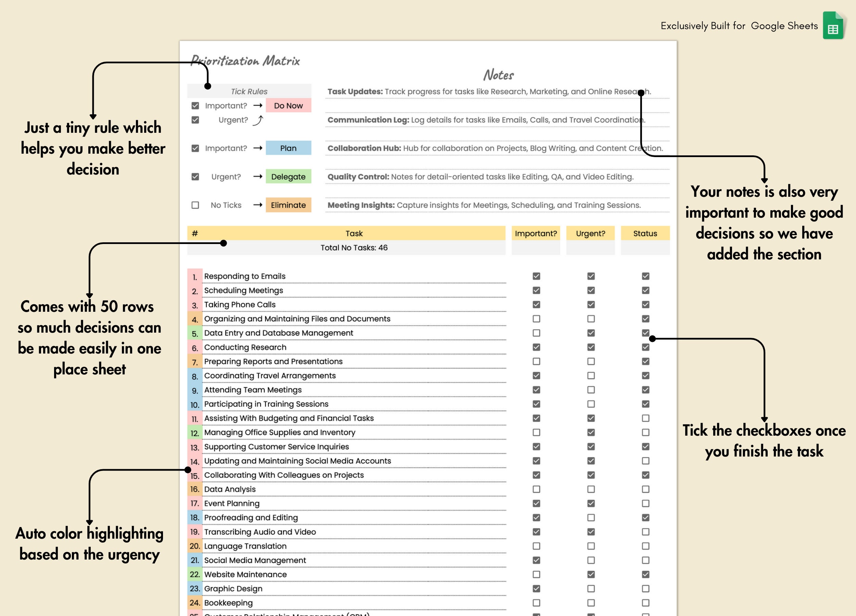Toggle the Urgent? tick rule under Do Now

(195, 120)
